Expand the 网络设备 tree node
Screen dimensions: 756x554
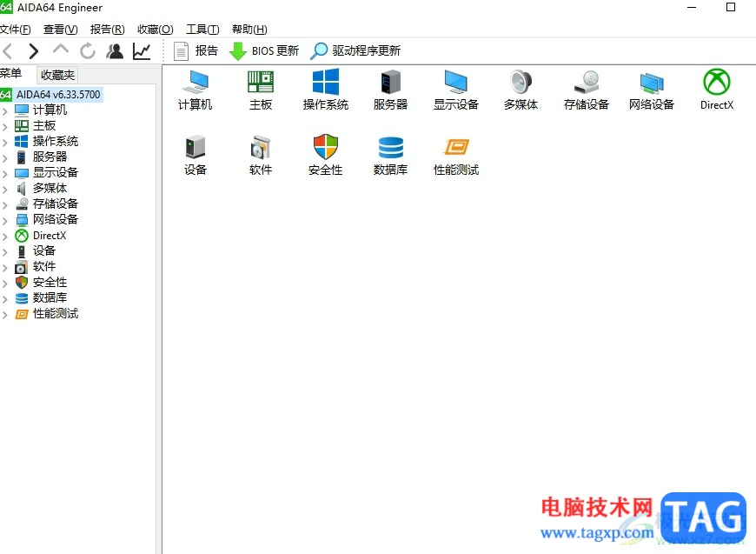click(5, 221)
